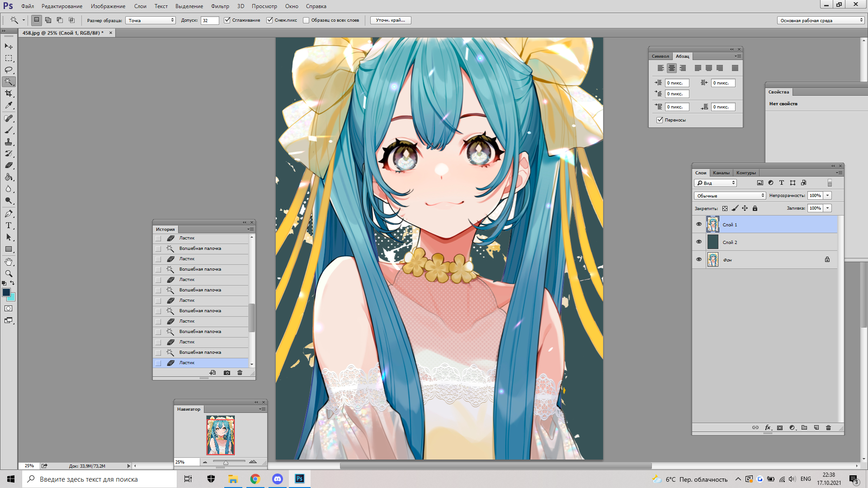Click the Уточн. край button
Screen dimensions: 868x488
pos(391,20)
